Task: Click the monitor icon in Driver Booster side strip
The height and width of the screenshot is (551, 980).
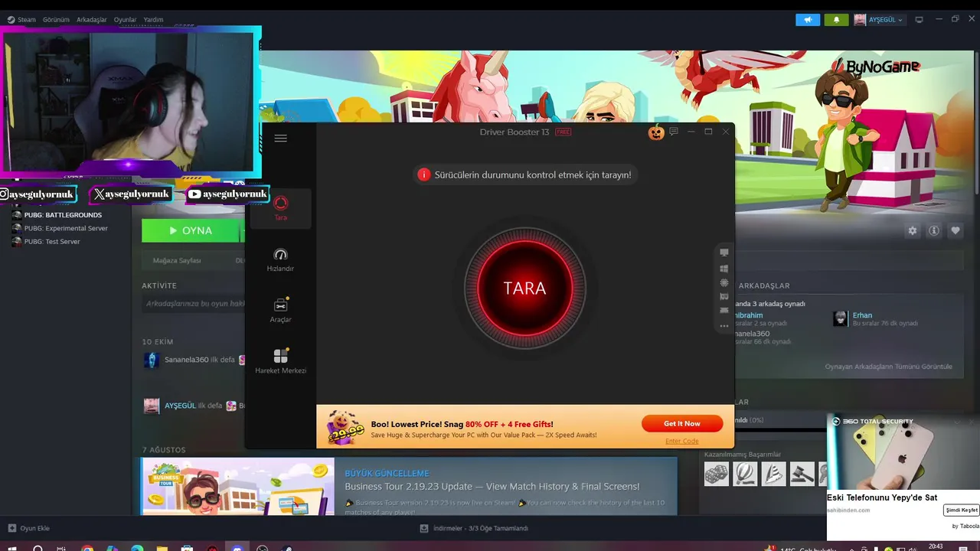Action: (x=724, y=253)
